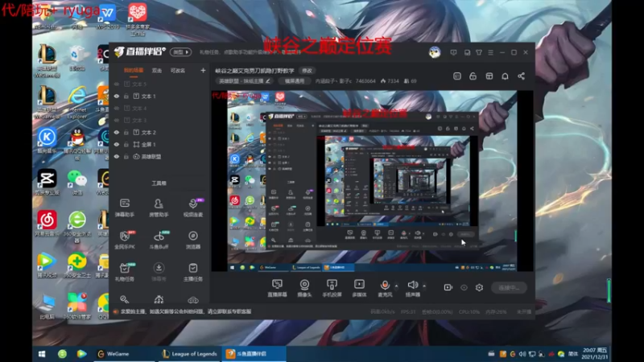Open the QQ penguin desktop shortcut
This screenshot has height=362, width=644.
tap(76, 142)
